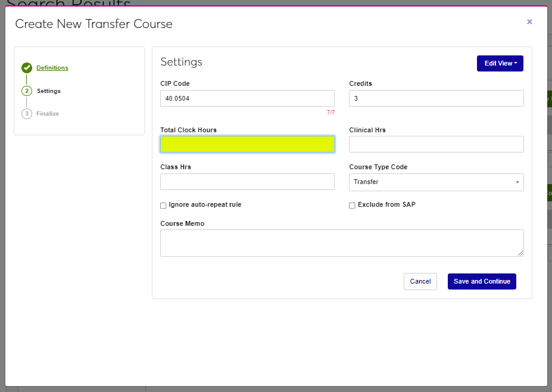
Task: Enable Ignore auto-repeat rule checkbox
Action: 163,206
